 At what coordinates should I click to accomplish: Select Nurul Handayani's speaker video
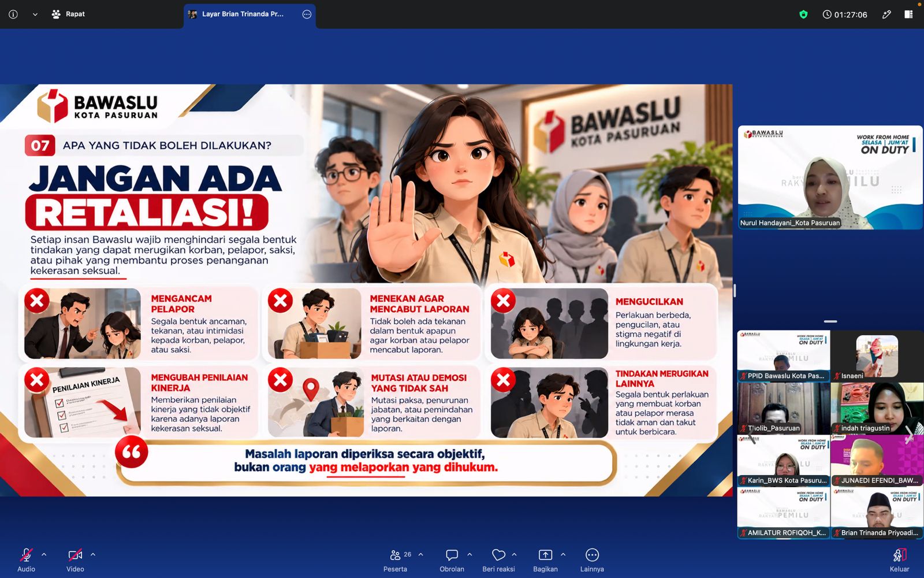point(830,177)
